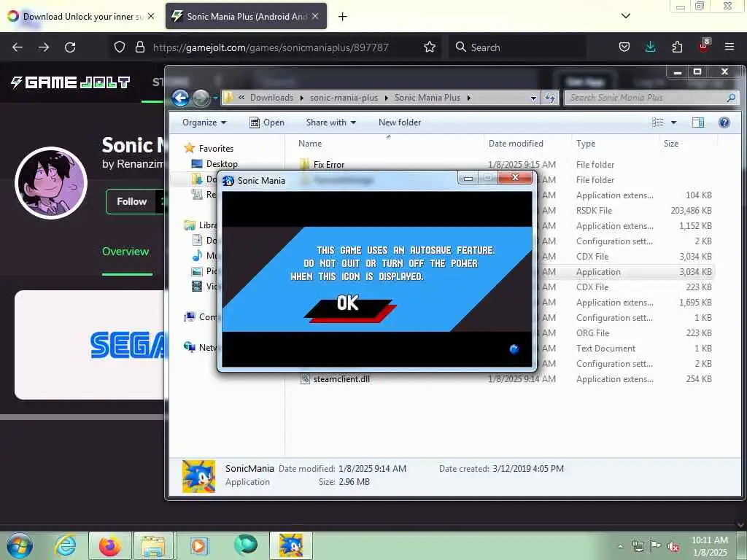747x560 pixels.
Task: Sort files by Date modified column
Action: pyautogui.click(x=516, y=144)
